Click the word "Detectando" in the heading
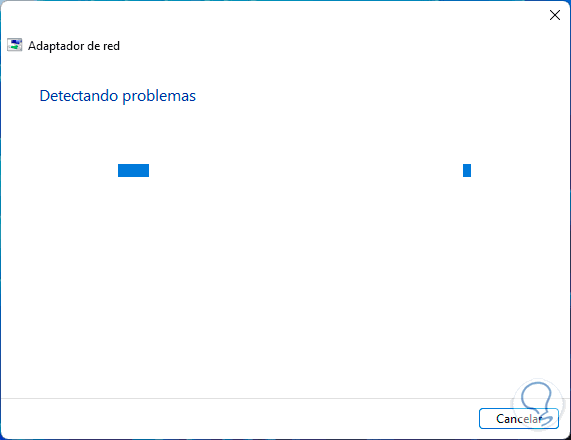 pyautogui.click(x=79, y=96)
